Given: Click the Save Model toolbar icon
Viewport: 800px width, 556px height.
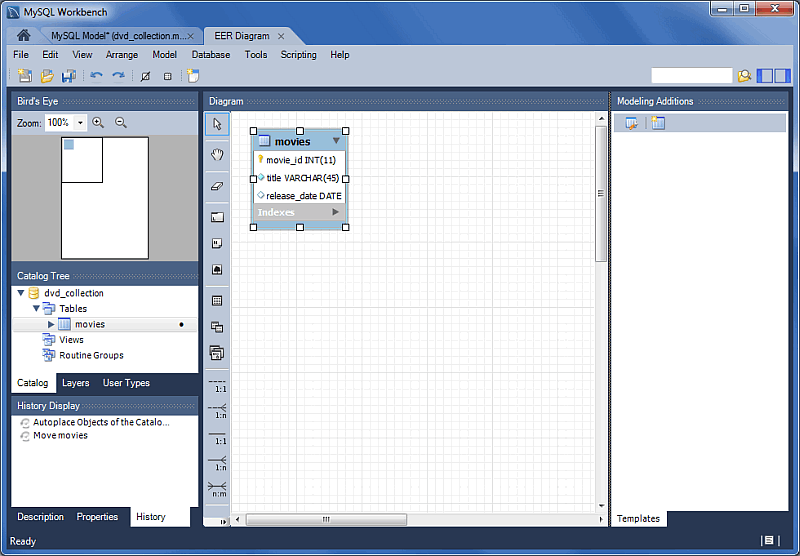Looking at the screenshot, I should (x=69, y=76).
